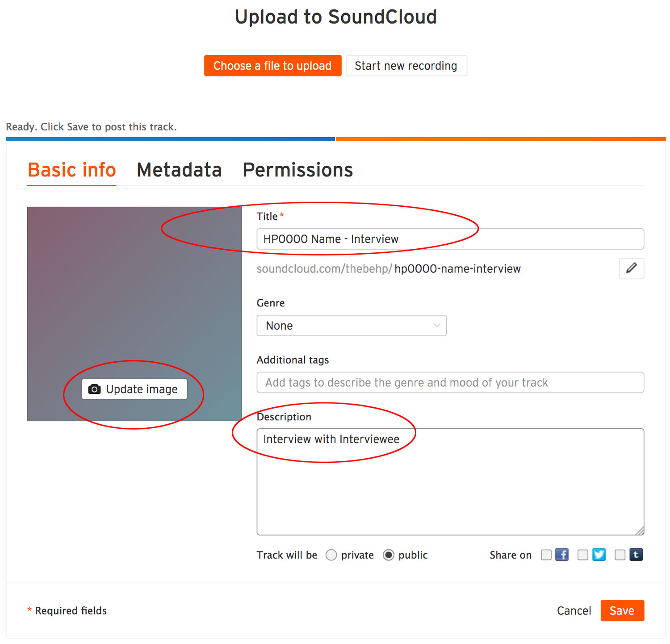Click the upload progress bar
This screenshot has width=670, height=644.
click(335, 139)
